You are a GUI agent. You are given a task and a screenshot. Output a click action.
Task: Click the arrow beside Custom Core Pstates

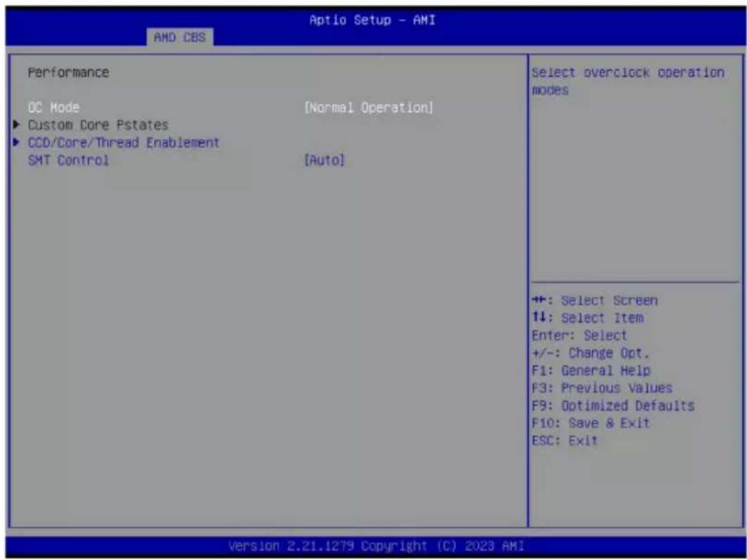pyautogui.click(x=18, y=125)
